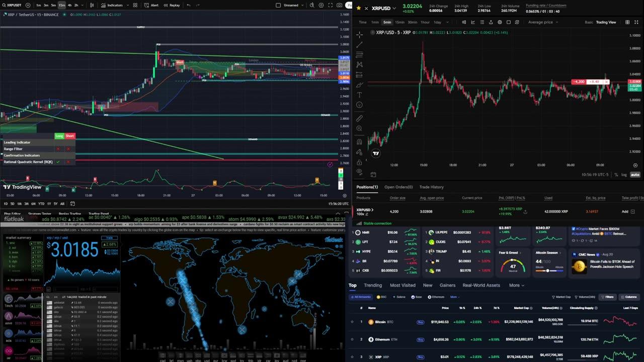The image size is (644, 362).
Task: Toggle Market Cap sort filter
Action: pyautogui.click(x=561, y=297)
